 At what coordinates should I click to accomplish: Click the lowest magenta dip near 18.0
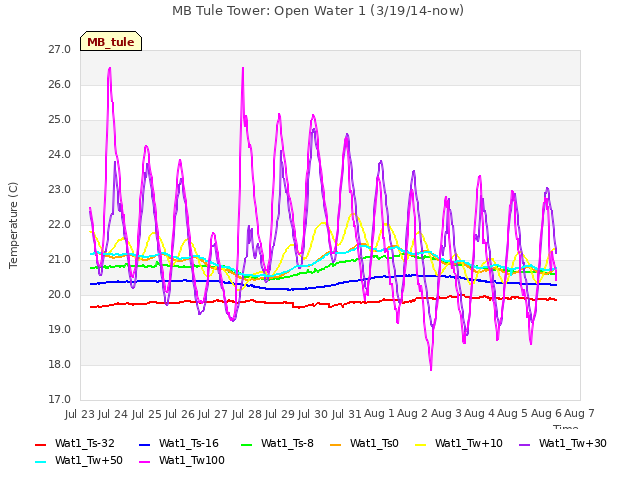431,369
